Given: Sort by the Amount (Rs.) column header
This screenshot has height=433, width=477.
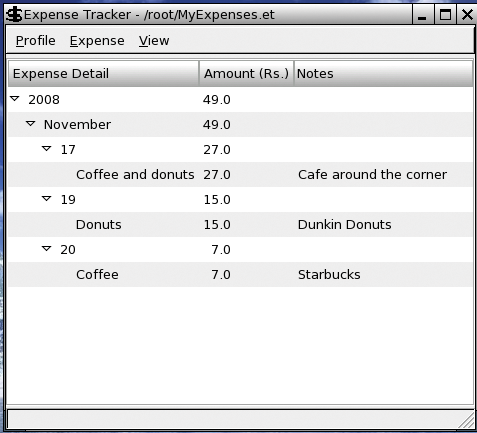Looking at the screenshot, I should click(x=246, y=73).
